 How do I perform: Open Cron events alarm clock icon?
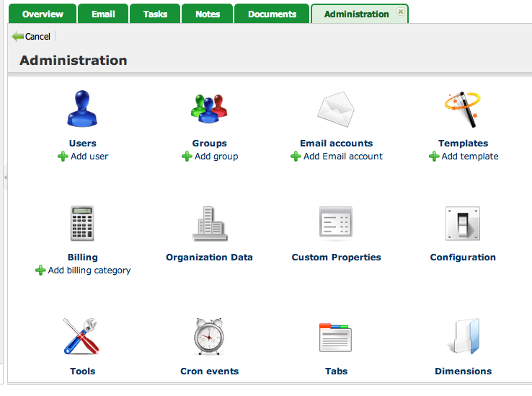209,338
